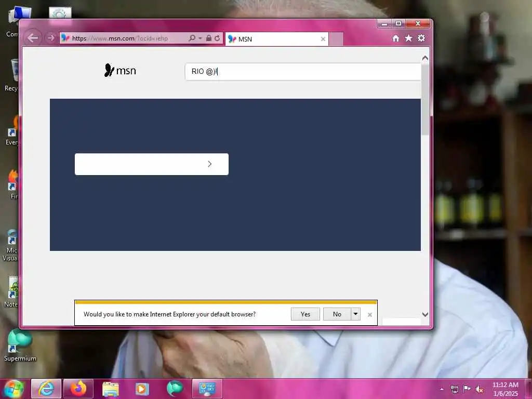The height and width of the screenshot is (399, 532).
Task: Launch Firefox from the taskbar
Action: [78, 389]
